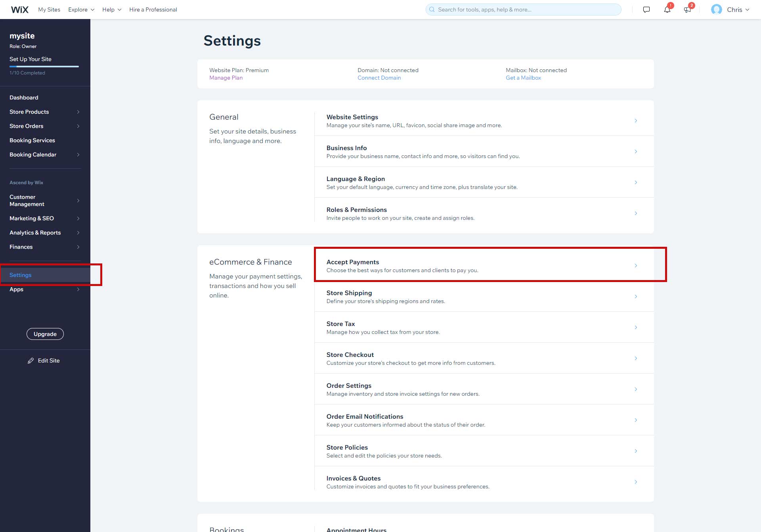Click the megaphone announcements icon
This screenshot has width=761, height=532.
tap(687, 10)
